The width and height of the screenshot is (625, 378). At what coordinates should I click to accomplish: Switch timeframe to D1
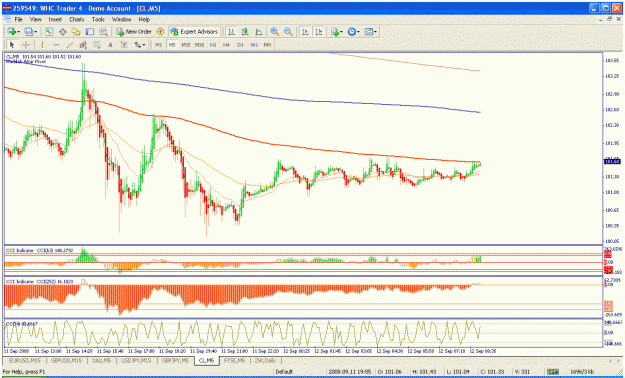click(x=240, y=45)
